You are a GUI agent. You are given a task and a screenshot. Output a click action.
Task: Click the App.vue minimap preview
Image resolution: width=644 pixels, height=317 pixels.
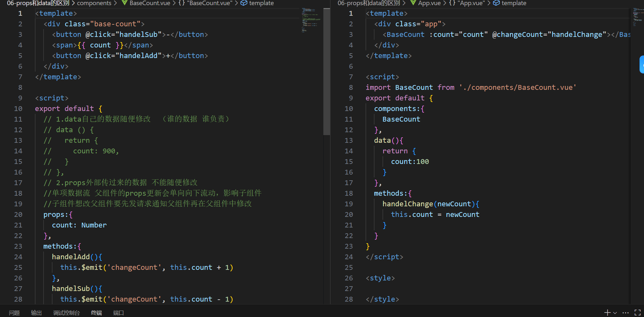pos(638,17)
